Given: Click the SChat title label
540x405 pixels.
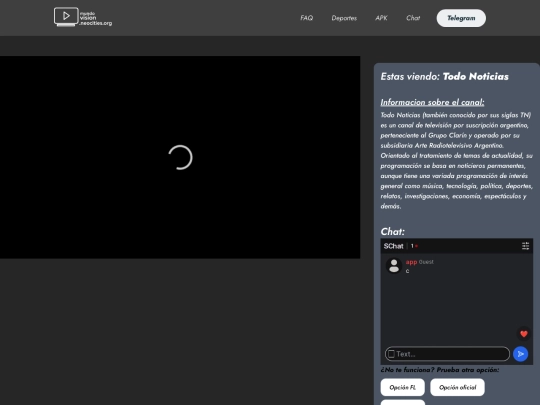Looking at the screenshot, I should pyautogui.click(x=393, y=246).
